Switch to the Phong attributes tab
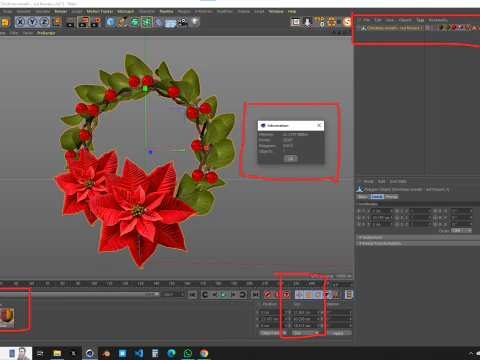 point(392,197)
